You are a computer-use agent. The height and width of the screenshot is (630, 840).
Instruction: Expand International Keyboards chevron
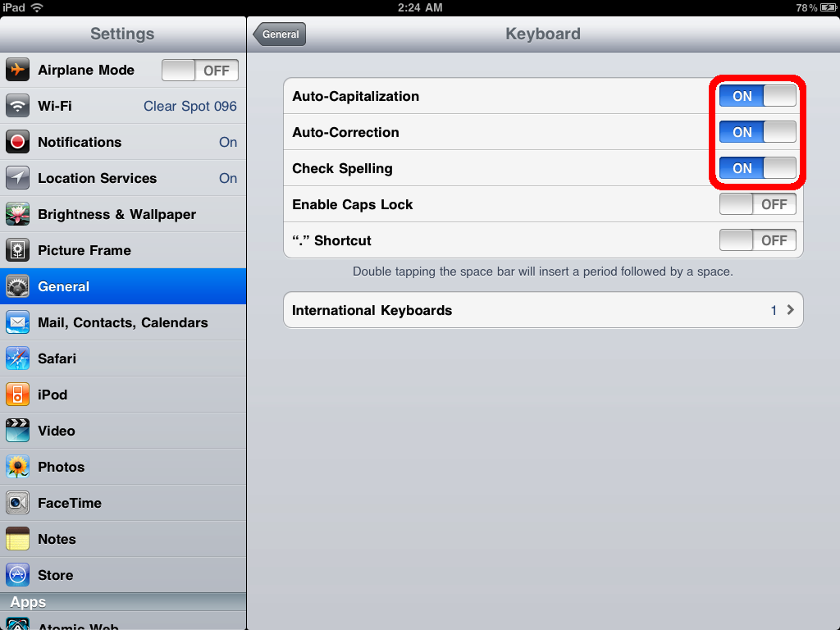tap(790, 309)
